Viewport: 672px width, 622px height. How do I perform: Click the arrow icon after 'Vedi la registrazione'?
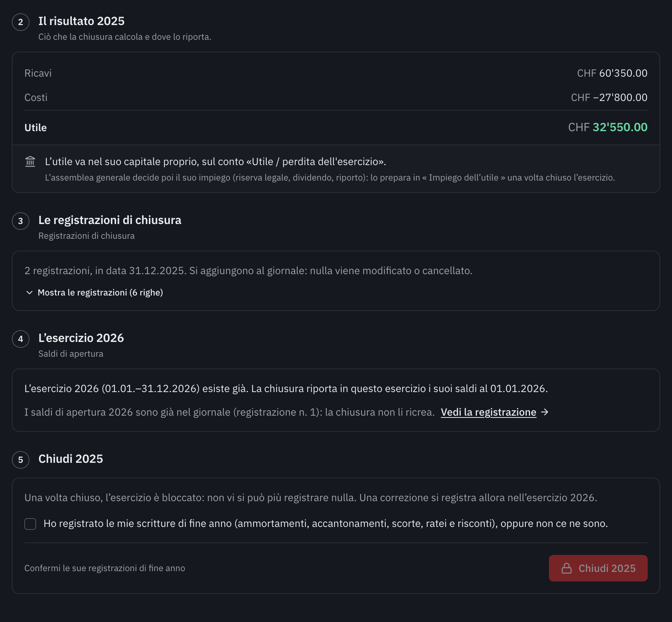tap(545, 412)
